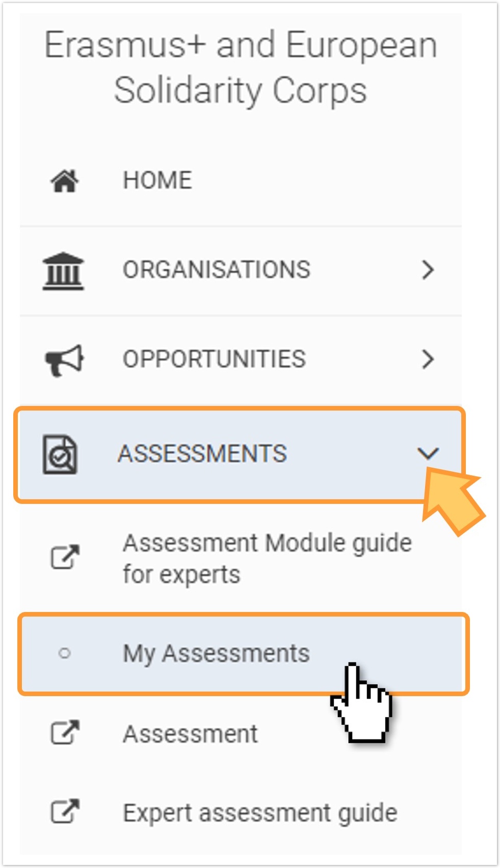Expand the Organisations chevron arrow
This screenshot has width=500, height=868.
point(428,270)
